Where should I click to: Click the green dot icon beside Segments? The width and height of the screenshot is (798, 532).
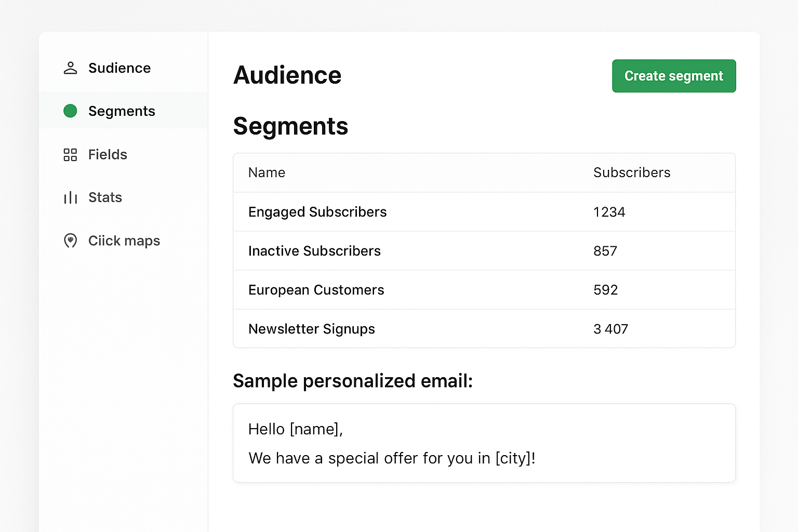coord(70,111)
